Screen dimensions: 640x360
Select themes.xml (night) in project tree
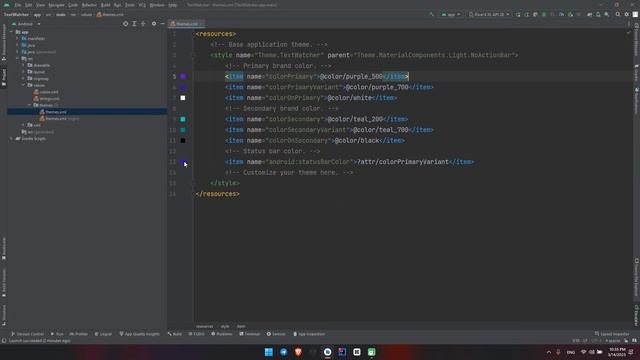60,119
